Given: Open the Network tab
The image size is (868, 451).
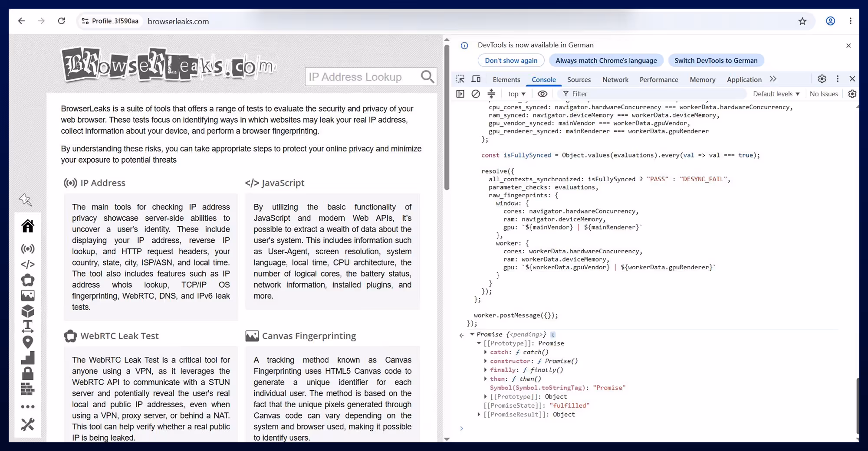Looking at the screenshot, I should [x=615, y=79].
